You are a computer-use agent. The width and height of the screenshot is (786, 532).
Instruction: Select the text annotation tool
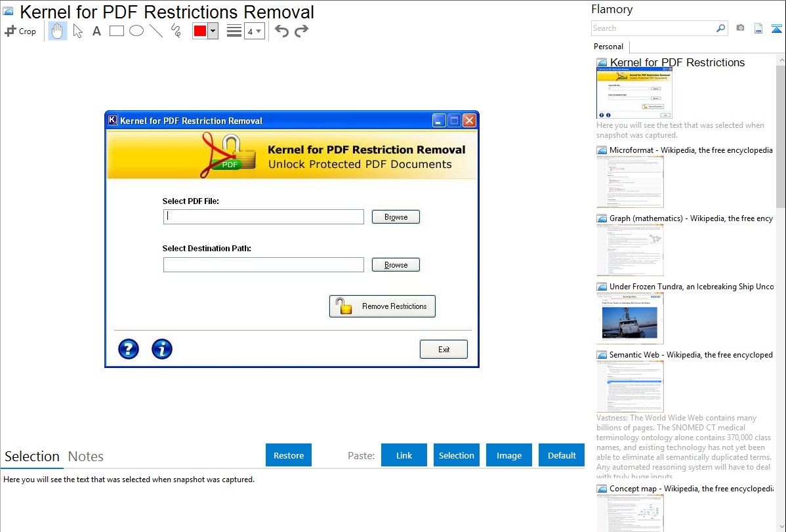tap(96, 31)
